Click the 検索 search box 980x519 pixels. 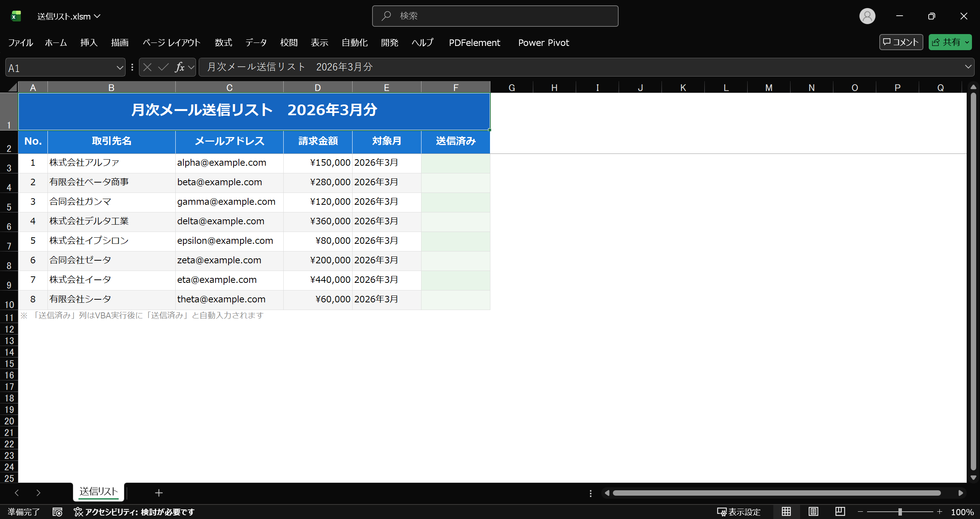pyautogui.click(x=495, y=16)
